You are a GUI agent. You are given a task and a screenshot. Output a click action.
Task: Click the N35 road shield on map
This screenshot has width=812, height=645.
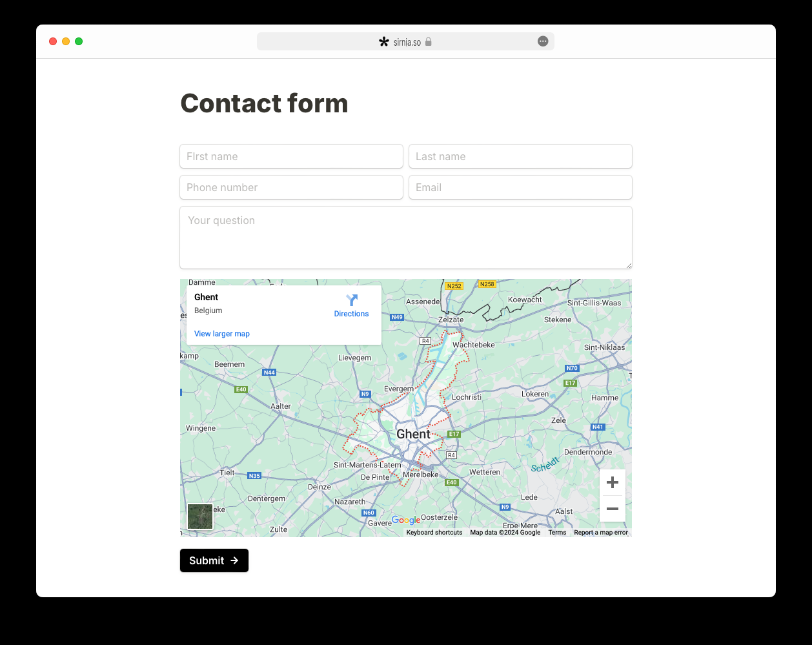[x=255, y=476]
